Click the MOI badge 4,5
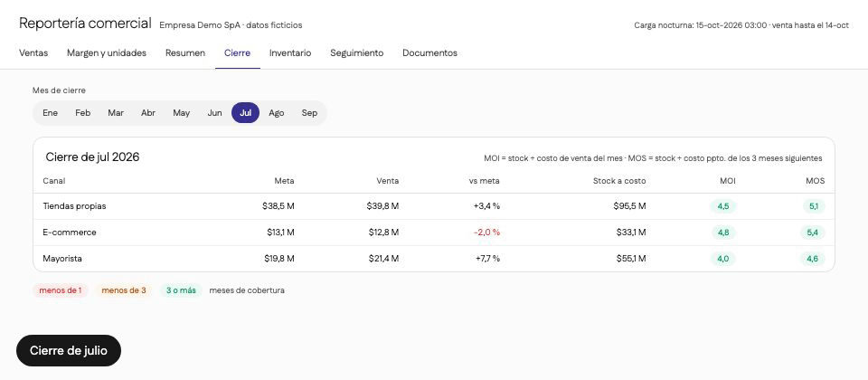 click(x=723, y=206)
